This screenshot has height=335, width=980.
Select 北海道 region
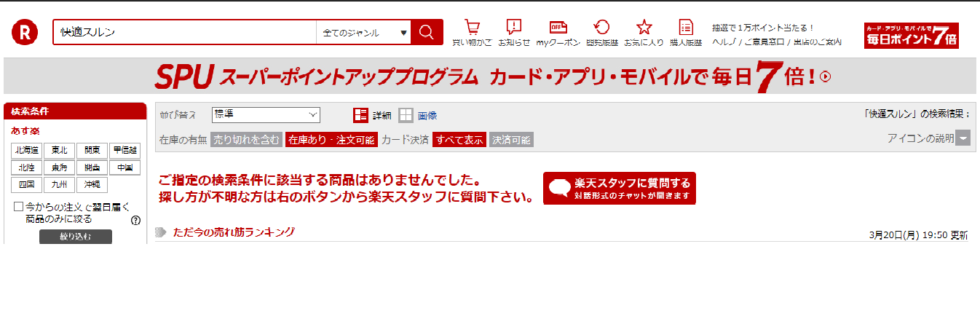click(27, 151)
